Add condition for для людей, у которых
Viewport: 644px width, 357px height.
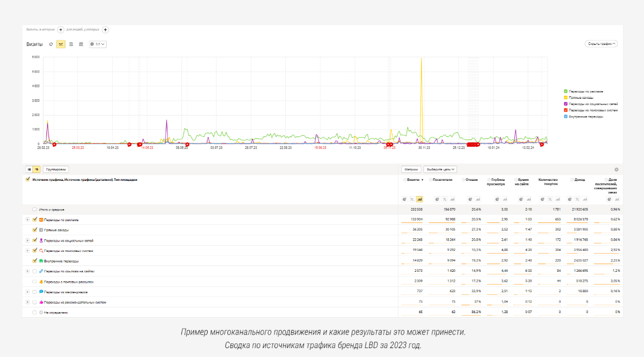106,30
